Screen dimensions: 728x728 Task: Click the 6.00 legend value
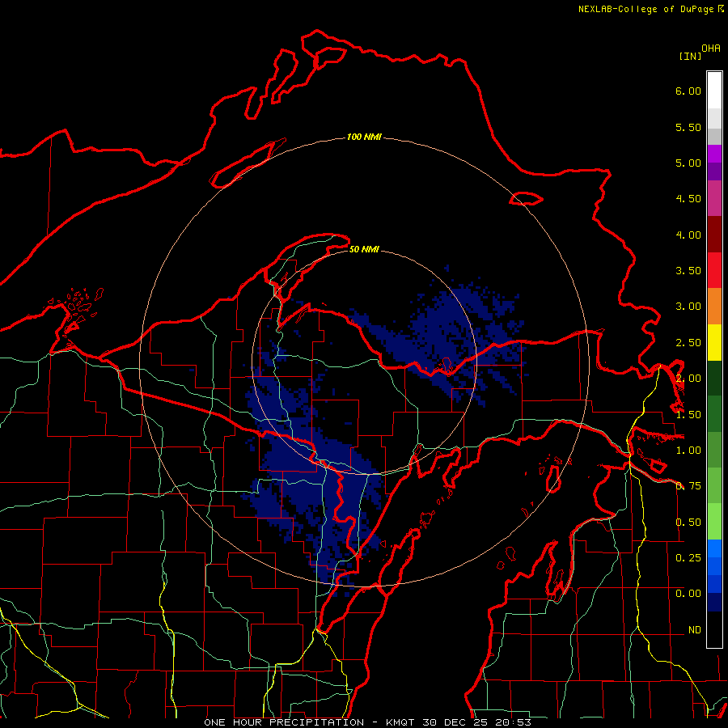[x=688, y=91]
